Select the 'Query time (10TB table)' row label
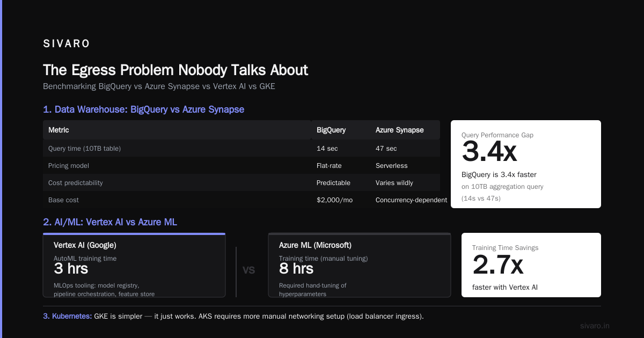644x338 pixels. [x=84, y=149]
